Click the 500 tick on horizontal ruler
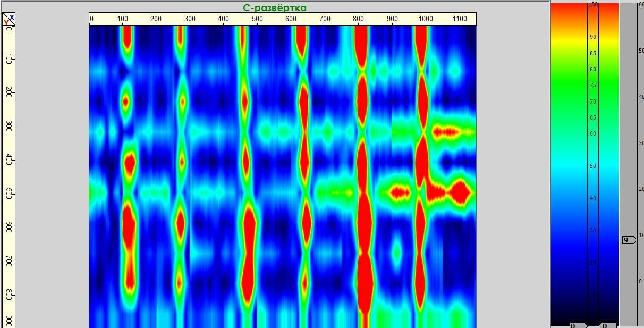This screenshot has width=644, height=328. pyautogui.click(x=257, y=19)
